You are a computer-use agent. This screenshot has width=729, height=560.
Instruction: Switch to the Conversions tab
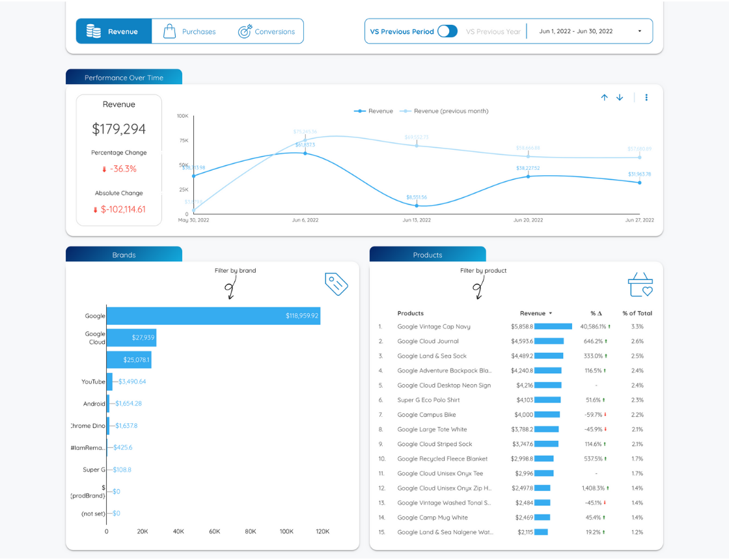(x=274, y=31)
